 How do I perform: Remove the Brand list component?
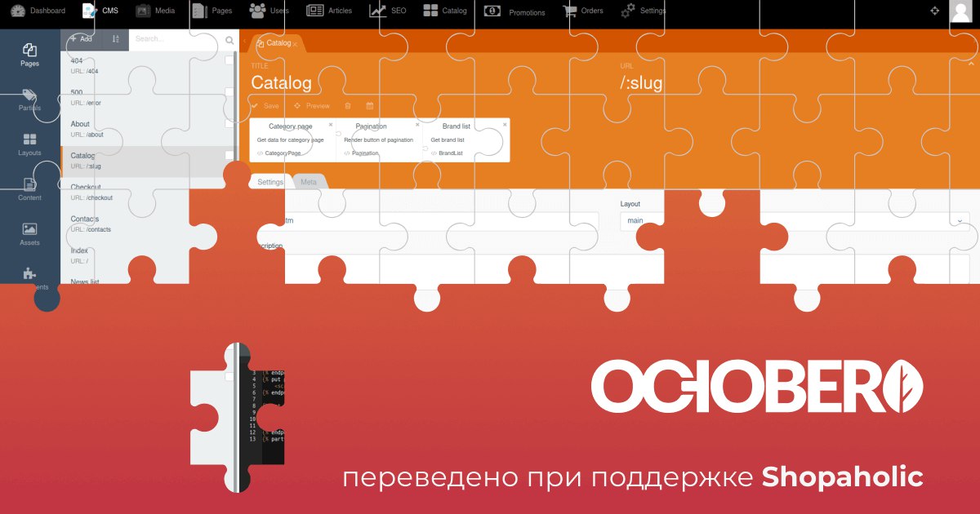(x=505, y=125)
